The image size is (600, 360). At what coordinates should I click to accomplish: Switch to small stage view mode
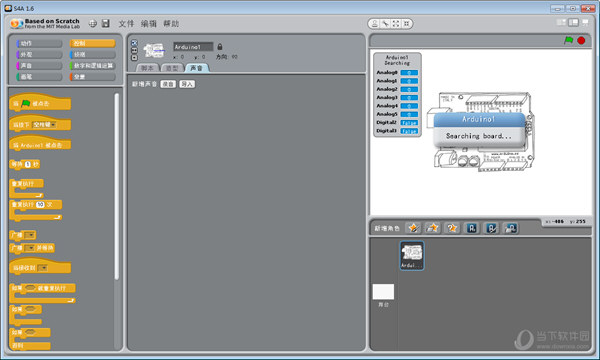click(561, 23)
